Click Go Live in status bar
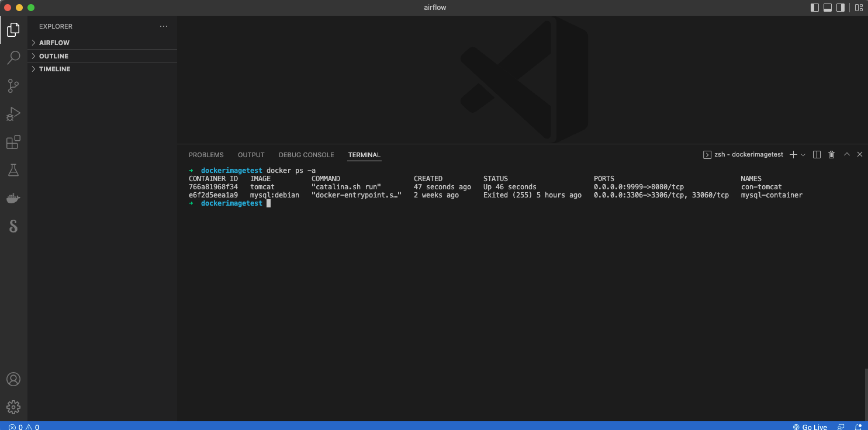This screenshot has height=430, width=868. tap(810, 426)
